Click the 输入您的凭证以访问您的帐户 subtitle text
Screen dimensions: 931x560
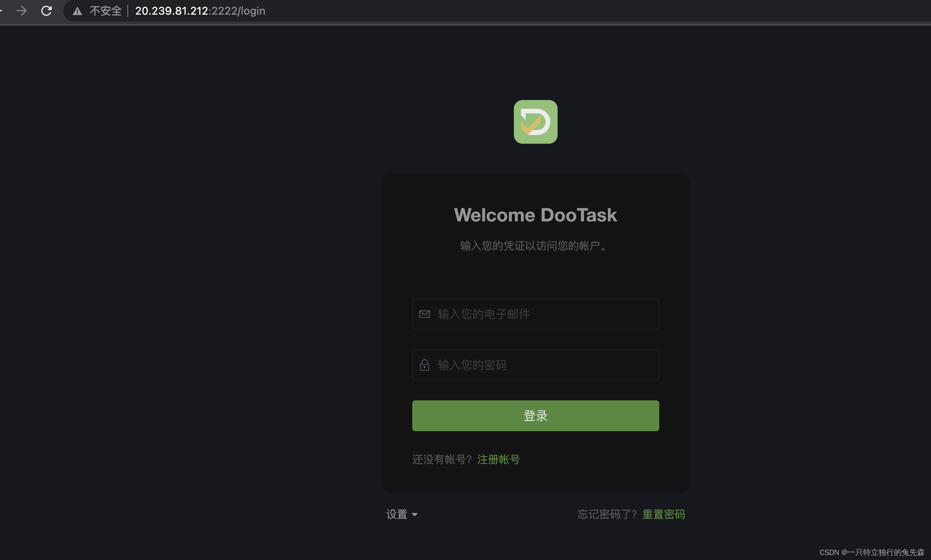[535, 246]
